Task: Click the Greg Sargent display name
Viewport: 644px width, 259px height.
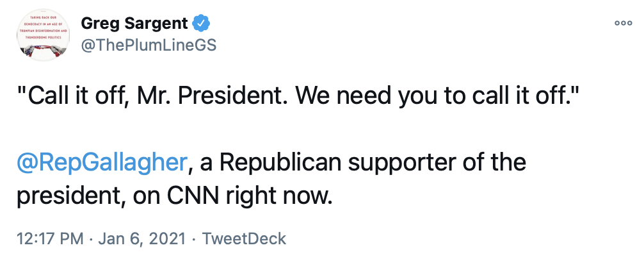Action: tap(134, 24)
